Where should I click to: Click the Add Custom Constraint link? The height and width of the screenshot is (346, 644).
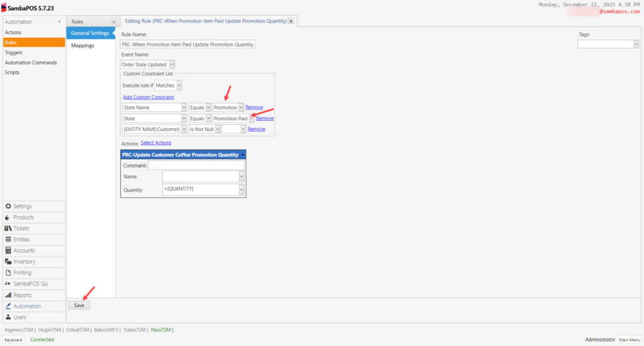point(148,97)
